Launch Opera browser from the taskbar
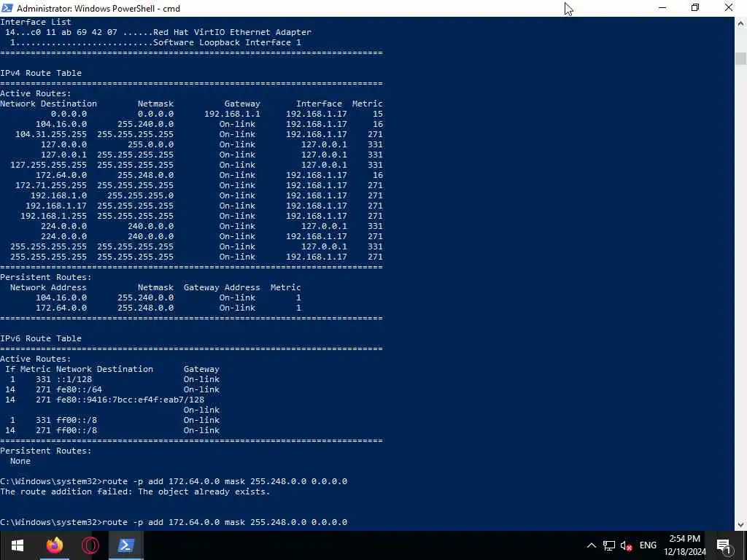This screenshot has width=747, height=560. (90, 545)
